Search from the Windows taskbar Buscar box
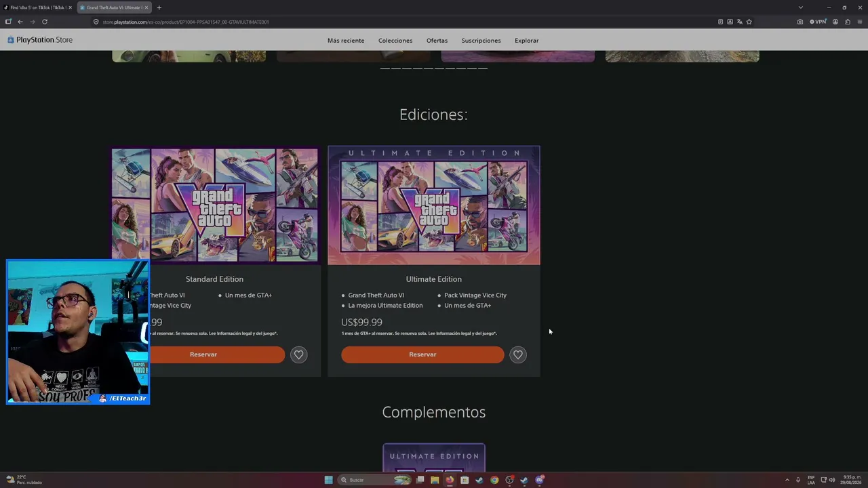The height and width of the screenshot is (488, 868). coord(374,480)
